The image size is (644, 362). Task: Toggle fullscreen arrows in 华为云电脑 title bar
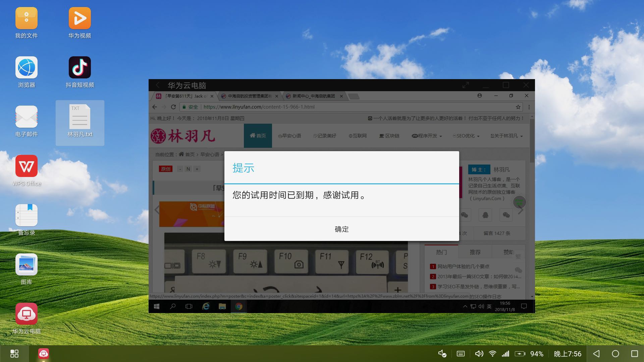point(466,85)
